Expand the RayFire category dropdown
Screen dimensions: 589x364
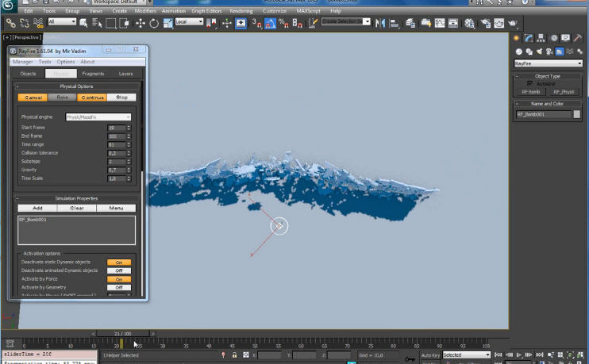[548, 63]
